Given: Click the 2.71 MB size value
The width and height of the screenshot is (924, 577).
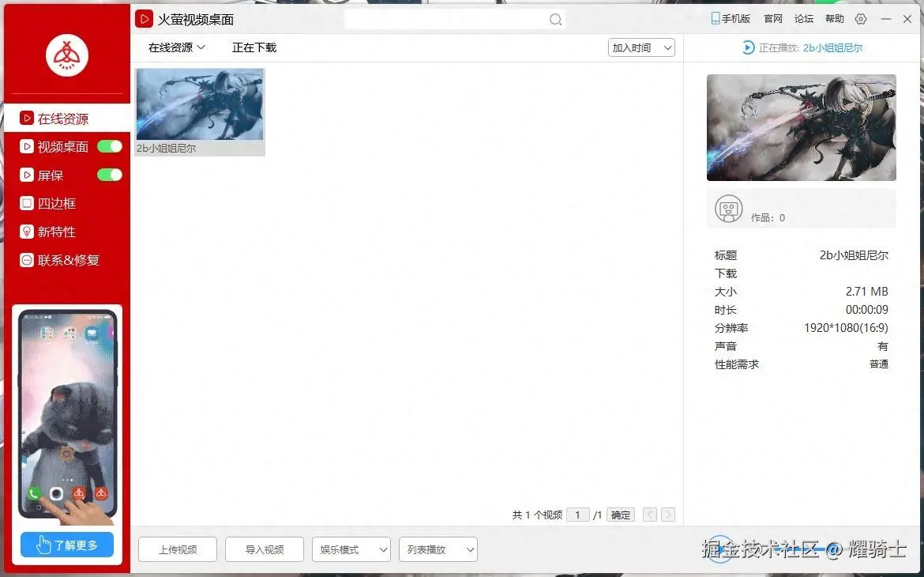Looking at the screenshot, I should (867, 292).
